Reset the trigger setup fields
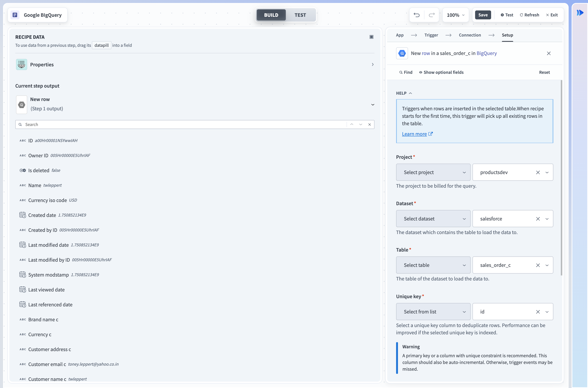The height and width of the screenshot is (388, 588). (x=544, y=72)
